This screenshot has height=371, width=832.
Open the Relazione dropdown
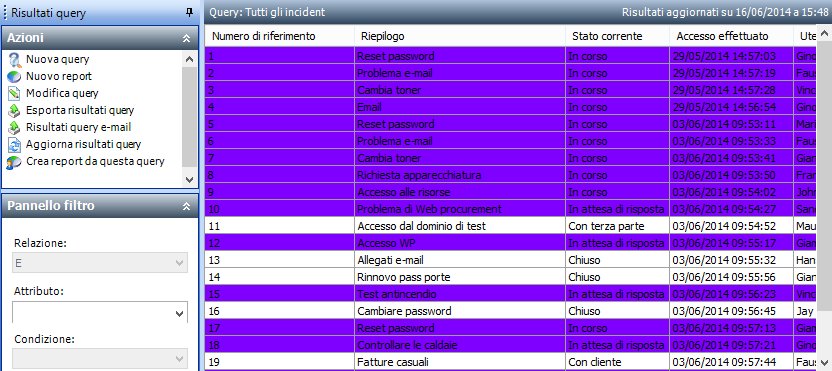pos(179,263)
